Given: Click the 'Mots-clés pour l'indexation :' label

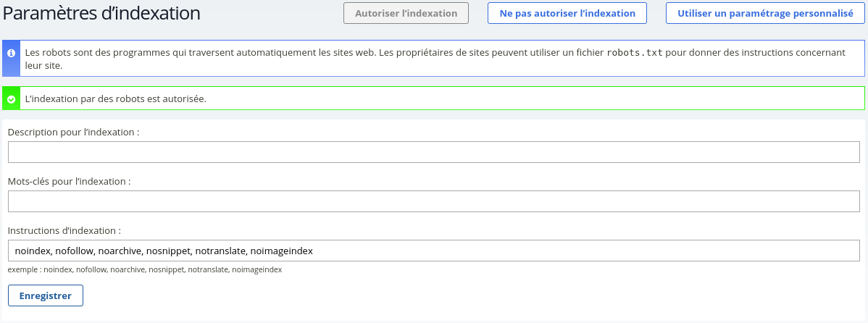Looking at the screenshot, I should coord(69,181).
